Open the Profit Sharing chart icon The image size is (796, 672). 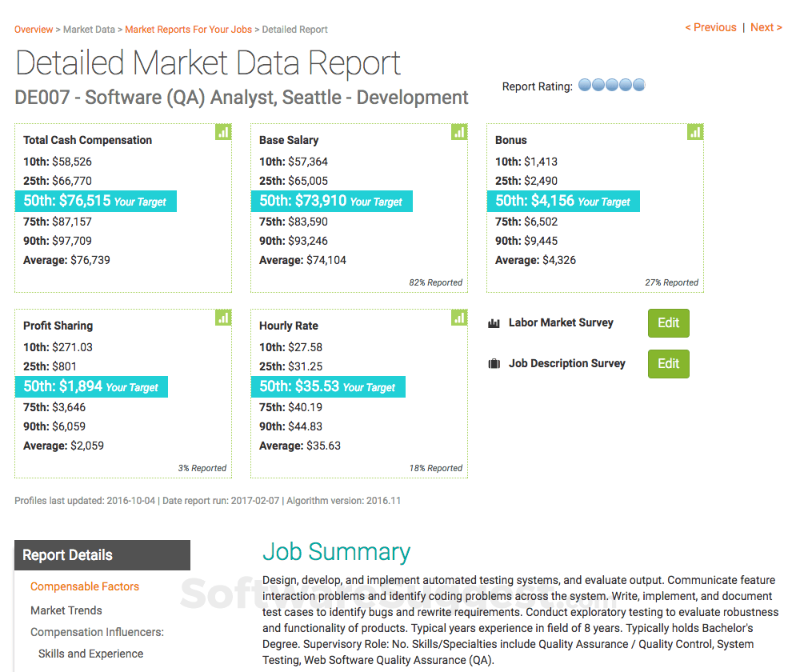coord(222,318)
